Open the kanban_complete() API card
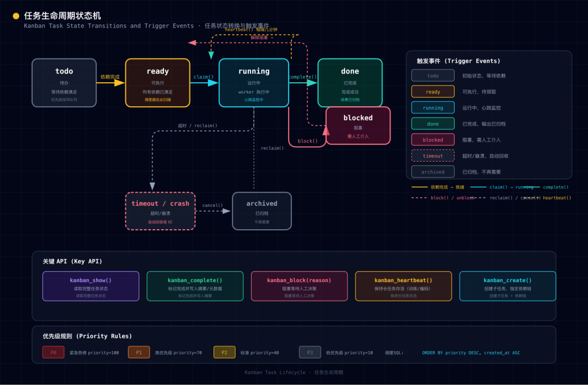 pyautogui.click(x=195, y=286)
